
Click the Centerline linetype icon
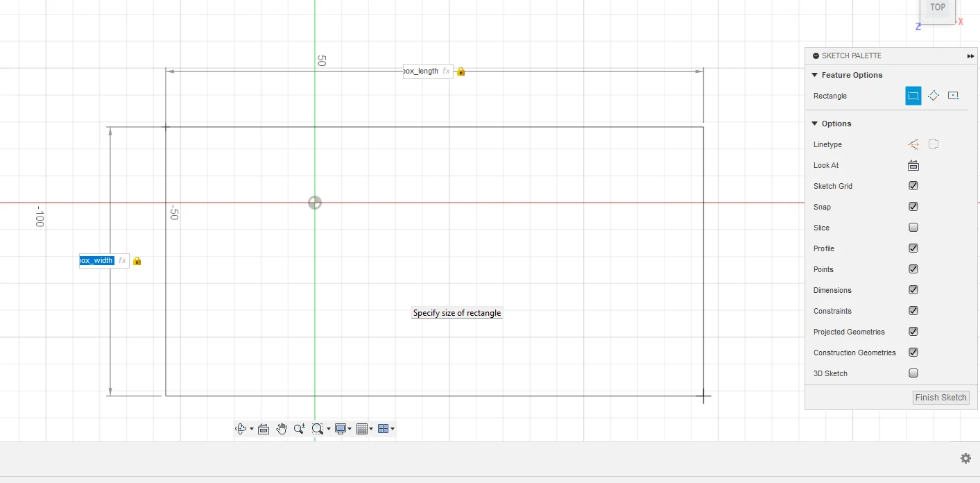tap(934, 144)
